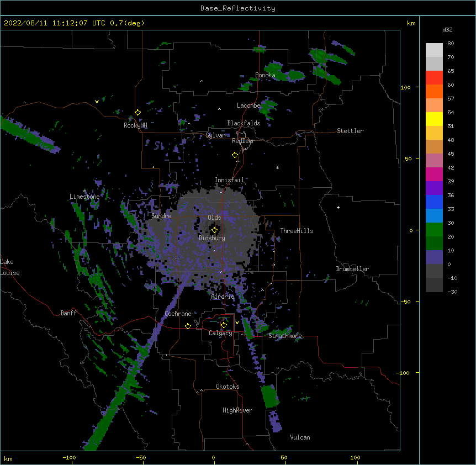Viewport: 476px width, 465px height.
Task: Pick the magenta swatch between 42 and 39
Action: pos(434,174)
